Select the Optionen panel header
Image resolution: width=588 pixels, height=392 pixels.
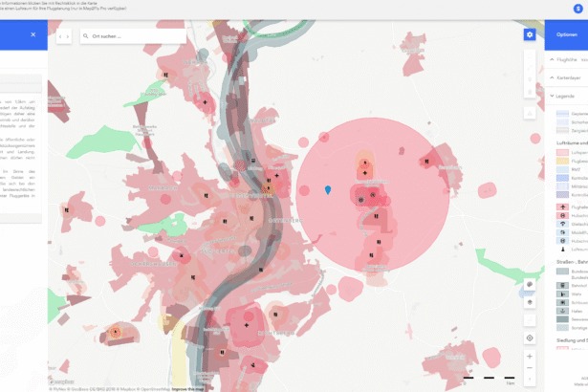click(566, 34)
